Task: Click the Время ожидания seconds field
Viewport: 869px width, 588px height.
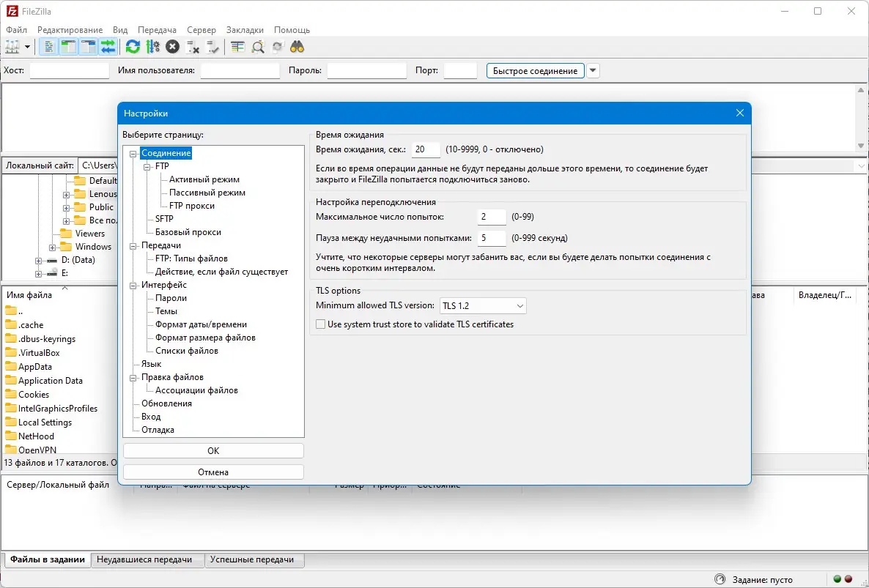Action: click(x=426, y=149)
